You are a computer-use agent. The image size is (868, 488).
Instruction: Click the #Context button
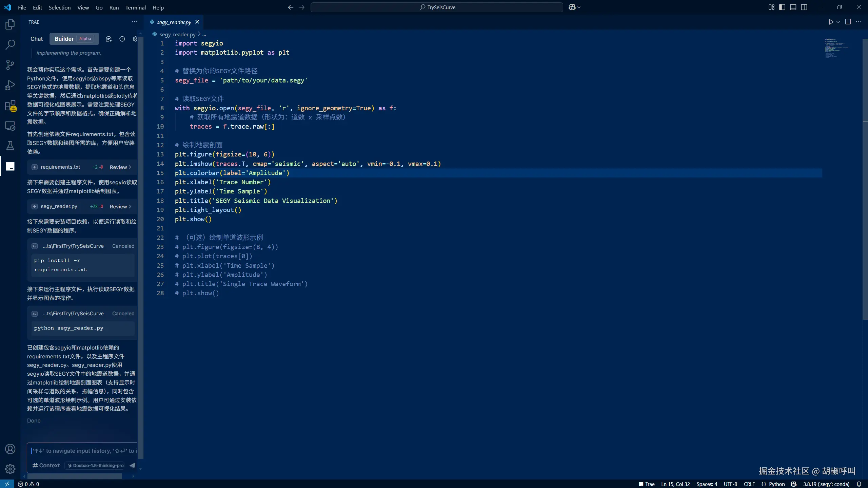(x=46, y=465)
